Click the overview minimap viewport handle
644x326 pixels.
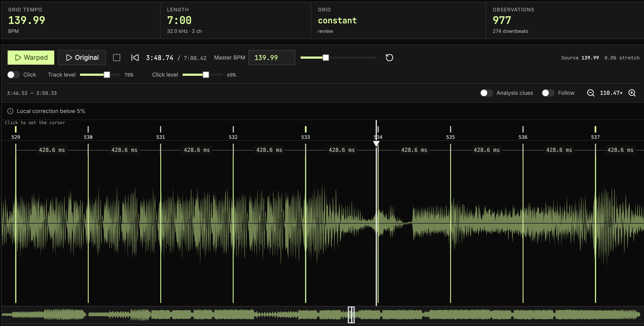click(x=351, y=315)
